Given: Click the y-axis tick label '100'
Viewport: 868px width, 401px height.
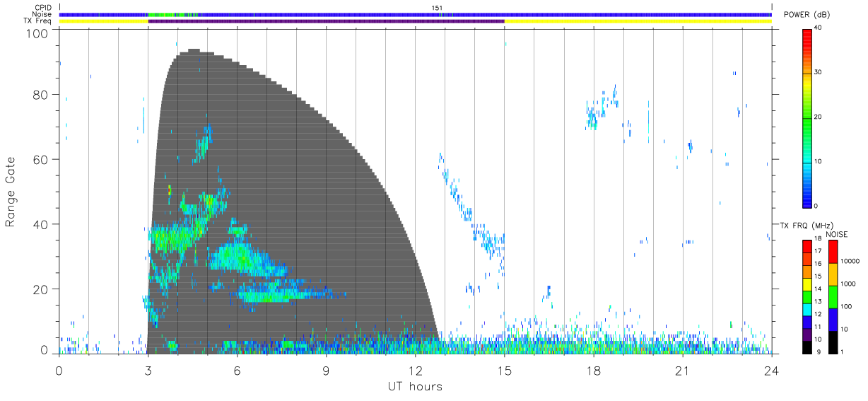Looking at the screenshot, I should click(38, 33).
